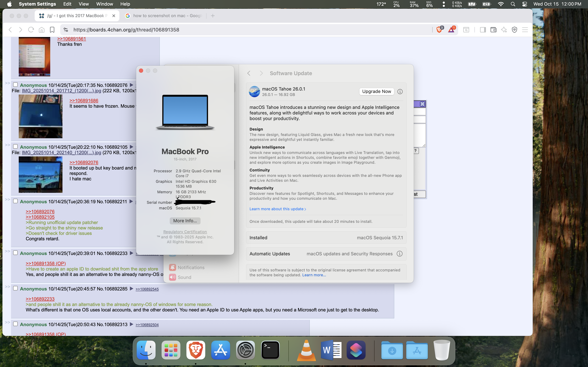Select checkbox of post No.106892285

tap(15, 288)
